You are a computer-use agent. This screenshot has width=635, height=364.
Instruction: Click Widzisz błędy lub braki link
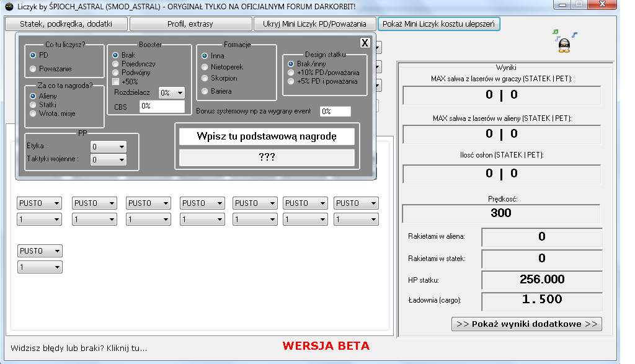click(x=79, y=348)
